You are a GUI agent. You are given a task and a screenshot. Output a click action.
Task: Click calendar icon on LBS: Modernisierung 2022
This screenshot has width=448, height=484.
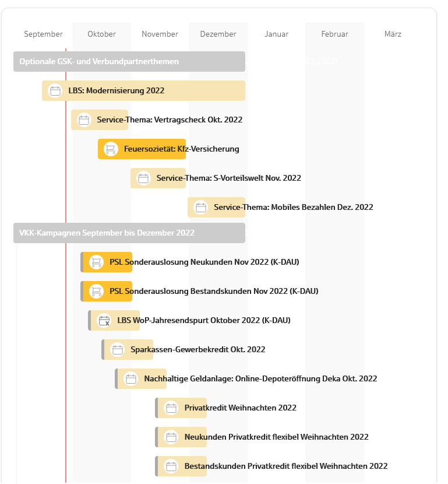coord(55,91)
